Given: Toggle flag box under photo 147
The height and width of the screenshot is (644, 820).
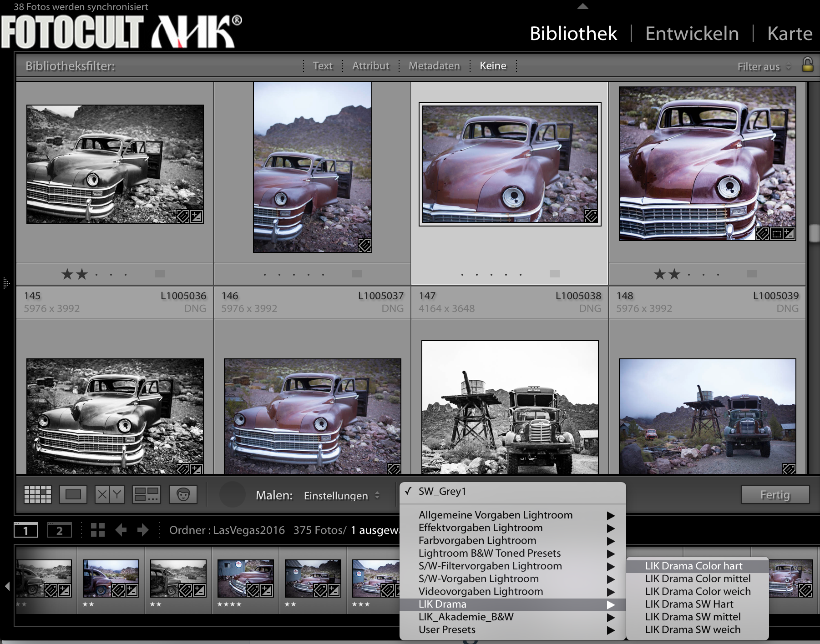Looking at the screenshot, I should pyautogui.click(x=554, y=274).
